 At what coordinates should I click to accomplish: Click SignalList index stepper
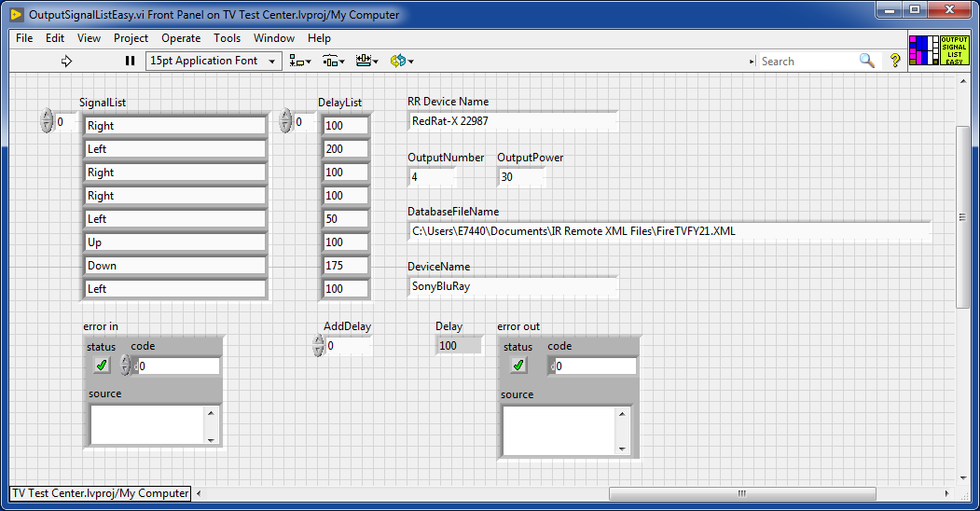pyautogui.click(x=47, y=120)
